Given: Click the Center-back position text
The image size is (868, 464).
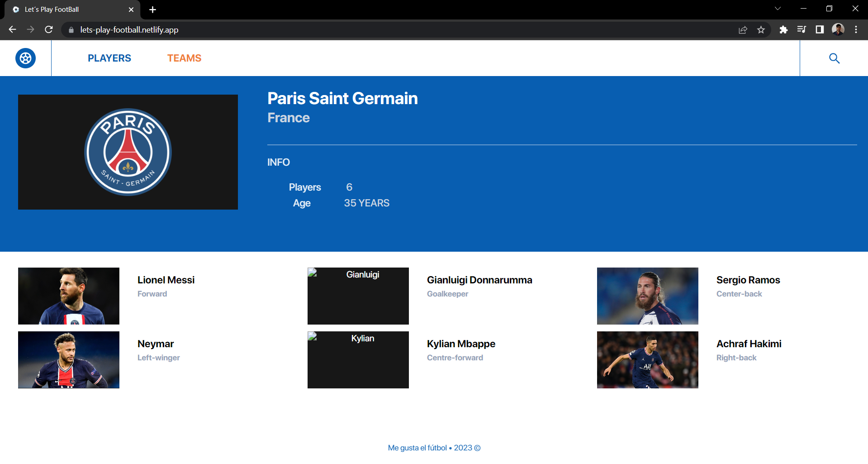Looking at the screenshot, I should point(739,294).
